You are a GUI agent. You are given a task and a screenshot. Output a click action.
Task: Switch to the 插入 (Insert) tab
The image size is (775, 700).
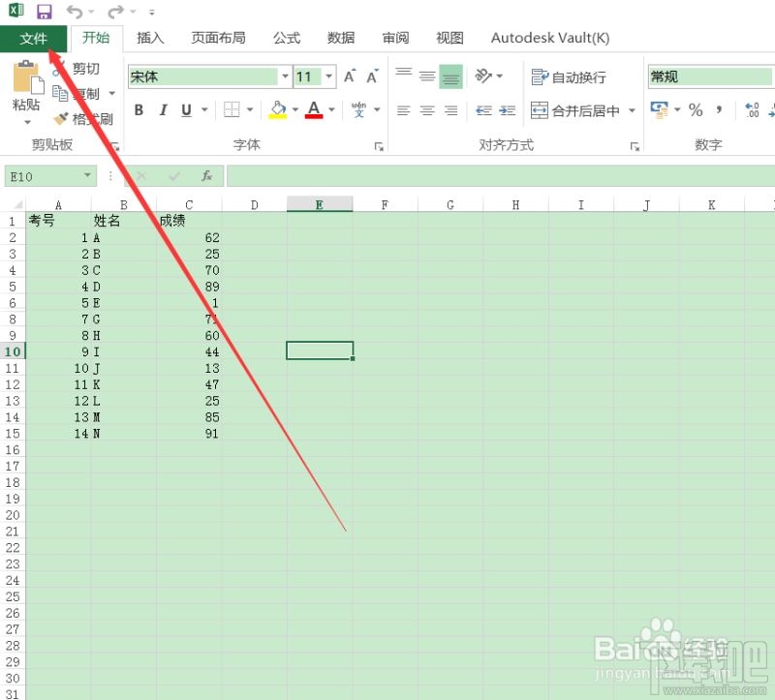point(150,39)
